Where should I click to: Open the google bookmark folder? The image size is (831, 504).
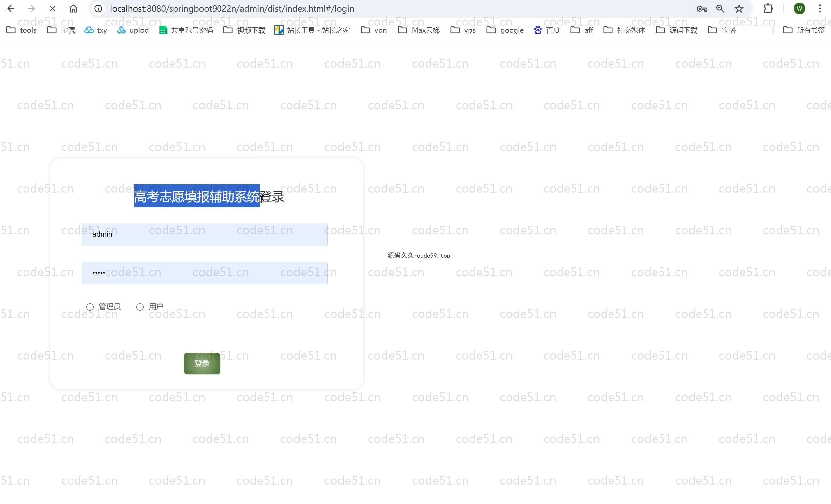[x=505, y=30]
